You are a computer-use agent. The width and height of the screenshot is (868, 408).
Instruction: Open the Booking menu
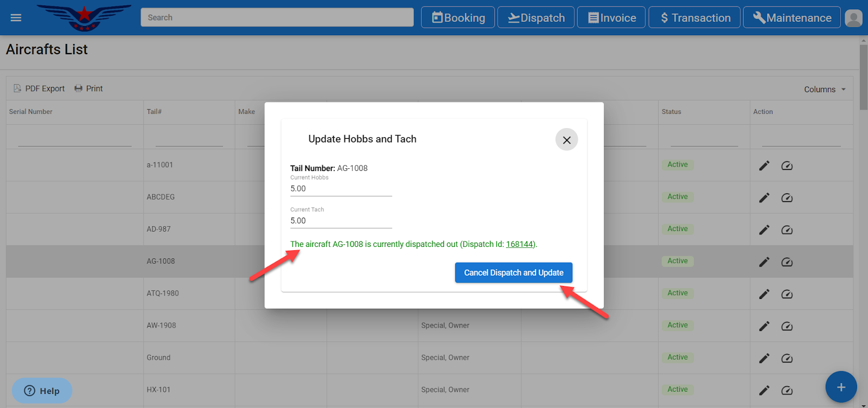click(458, 18)
